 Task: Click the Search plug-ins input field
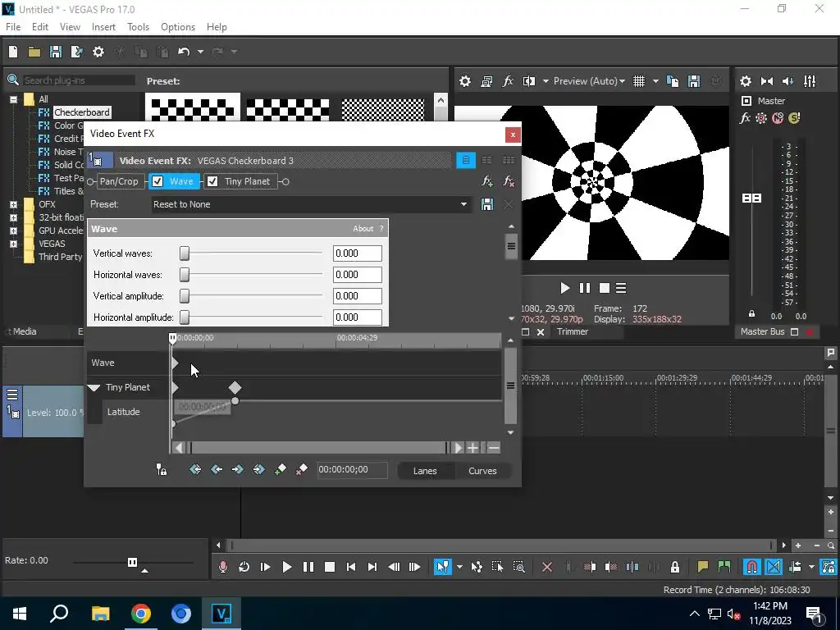point(78,80)
